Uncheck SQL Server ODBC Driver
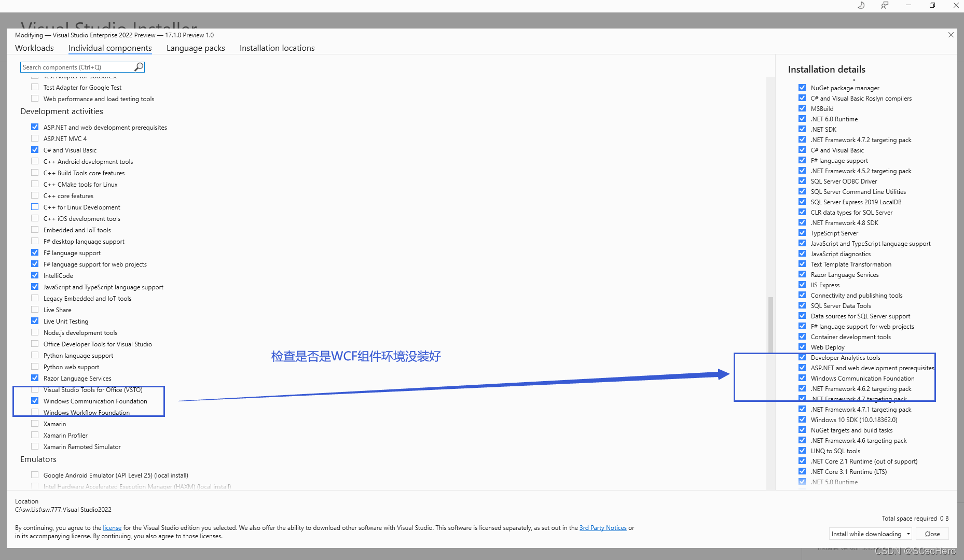Viewport: 964px width, 560px height. pyautogui.click(x=802, y=181)
